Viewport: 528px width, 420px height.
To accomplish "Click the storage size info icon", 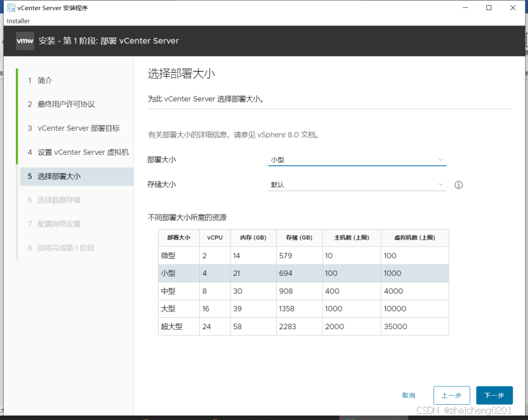I will click(458, 185).
